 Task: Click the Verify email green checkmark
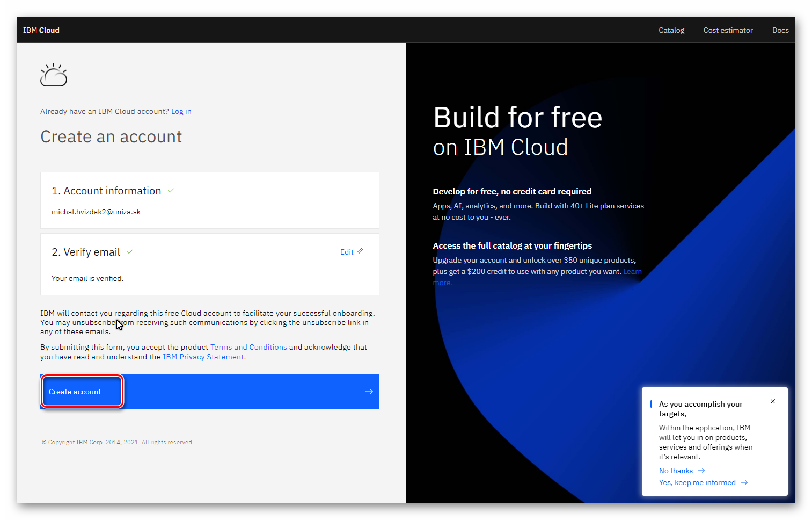(x=129, y=252)
